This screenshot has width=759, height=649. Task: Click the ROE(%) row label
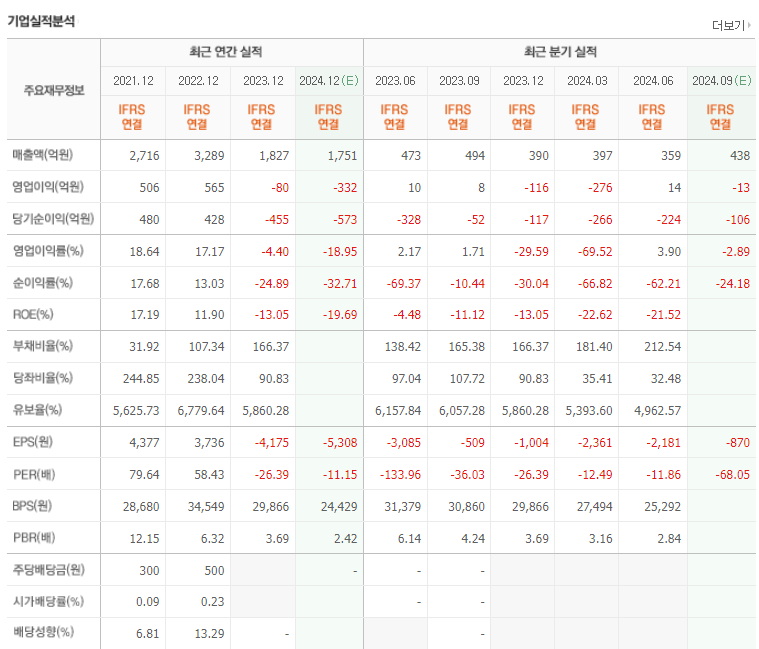pos(33,315)
